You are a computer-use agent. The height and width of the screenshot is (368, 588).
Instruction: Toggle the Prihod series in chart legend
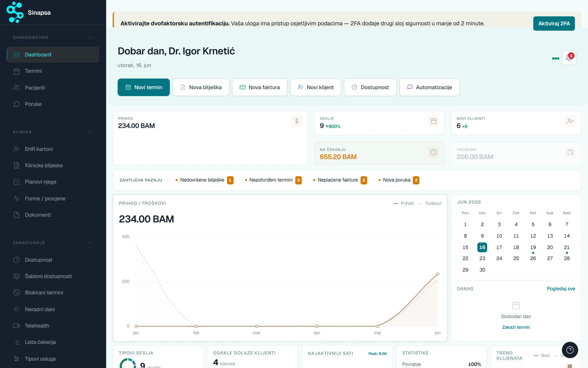point(403,203)
